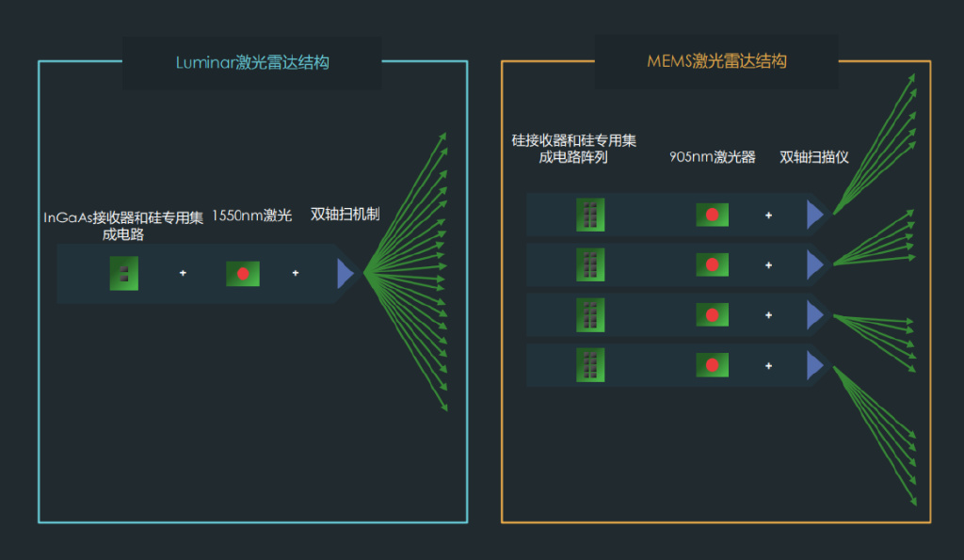
Task: Click the 1550nm激光 label
Action: coord(251,216)
